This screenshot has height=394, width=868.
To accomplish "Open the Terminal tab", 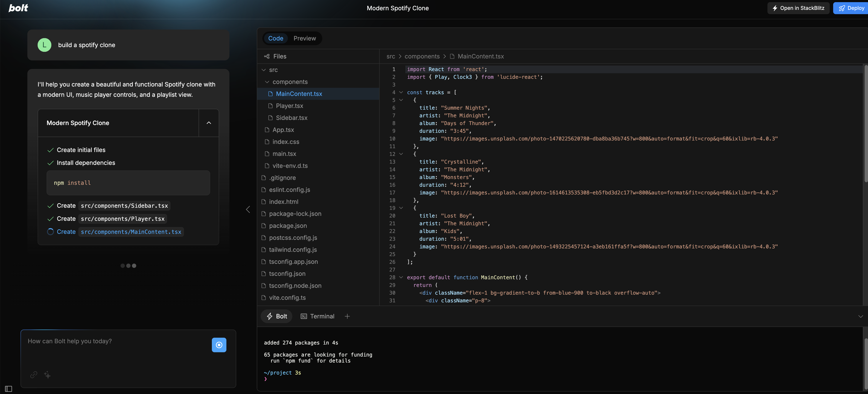I will 318,316.
